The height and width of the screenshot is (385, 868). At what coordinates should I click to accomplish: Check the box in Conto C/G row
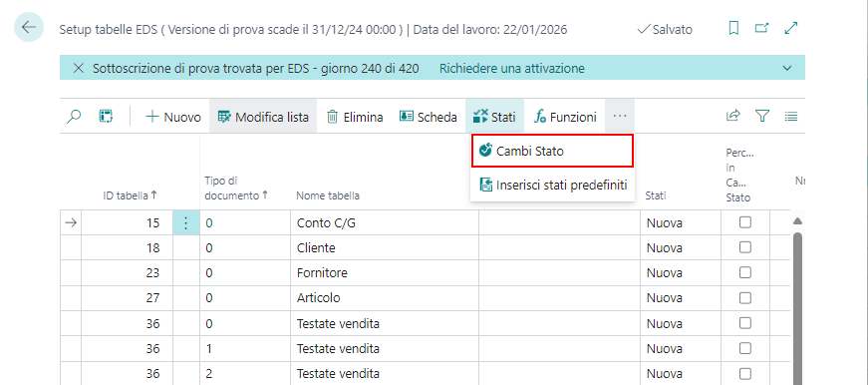[745, 222]
